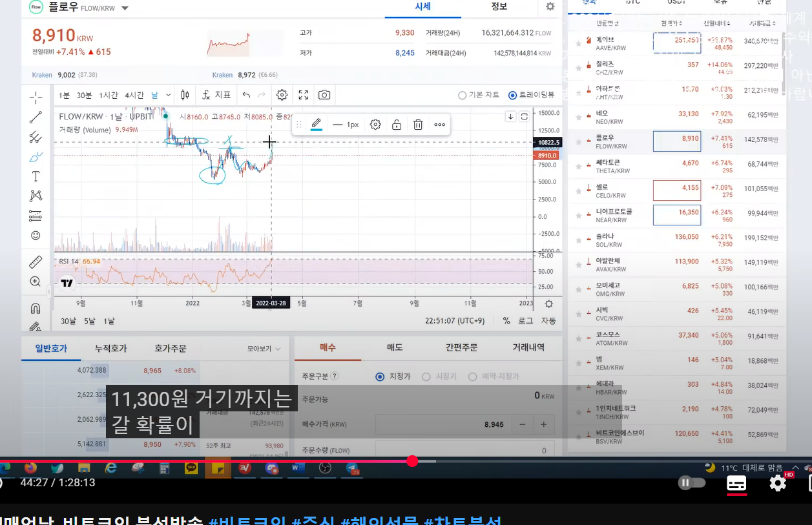
Task: Switch to the 정보 tab
Action: tap(499, 7)
